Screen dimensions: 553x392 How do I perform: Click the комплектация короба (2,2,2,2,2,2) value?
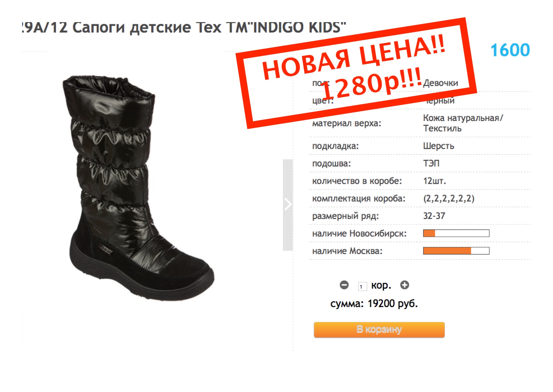pyautogui.click(x=449, y=199)
